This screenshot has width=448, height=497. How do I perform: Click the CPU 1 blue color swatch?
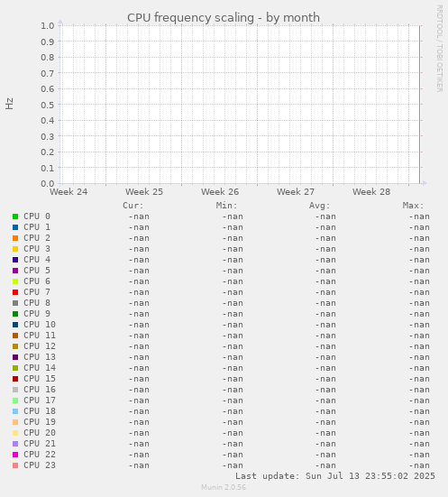point(15,227)
